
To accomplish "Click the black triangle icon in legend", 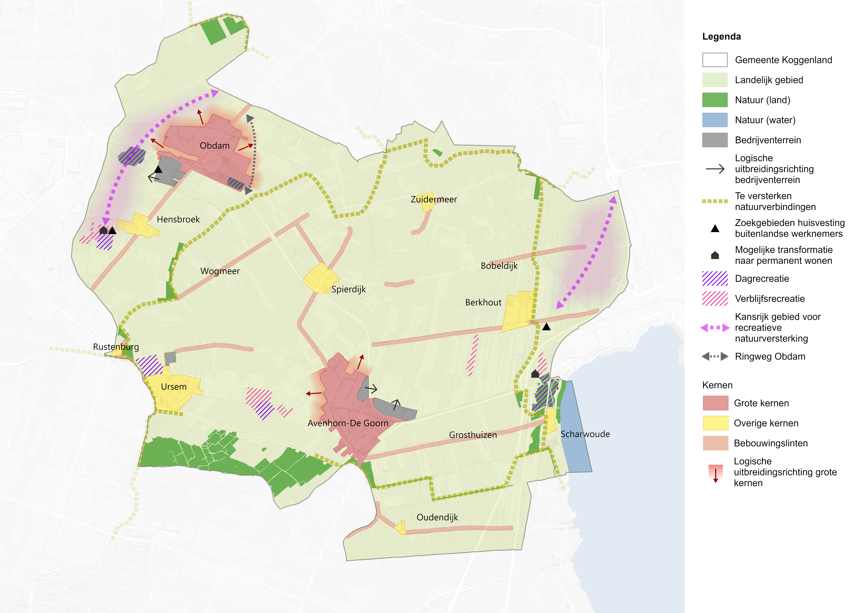I will point(715,228).
